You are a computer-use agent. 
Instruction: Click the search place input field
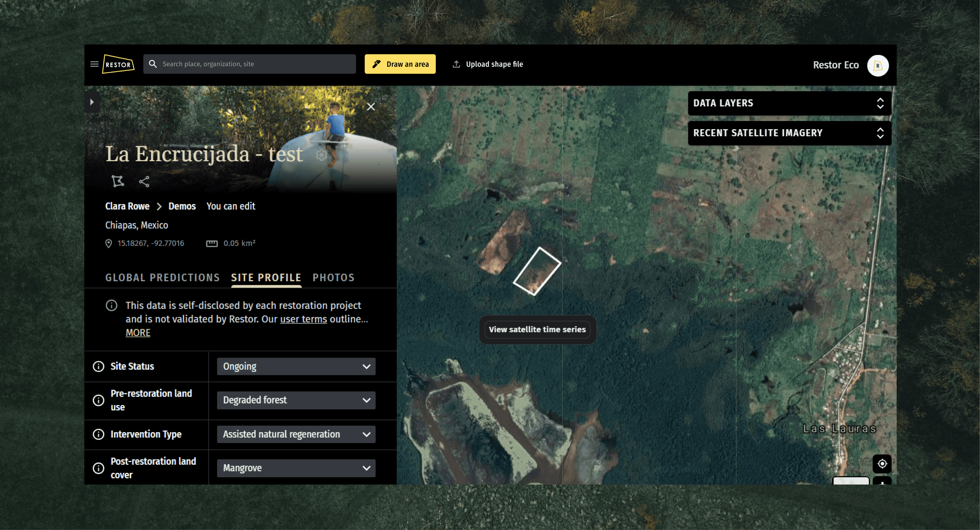(x=255, y=64)
